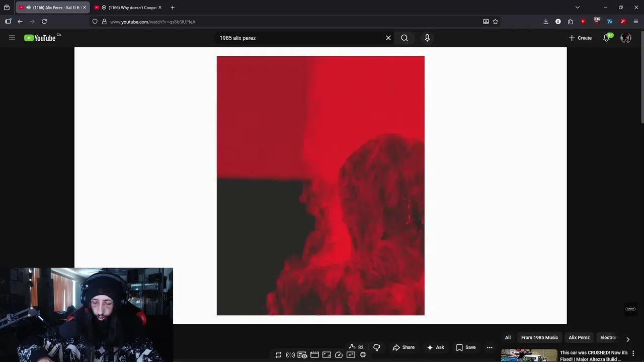Screen dimensions: 644x362
Task: Open the Firefox View icon
Action: (7, 8)
